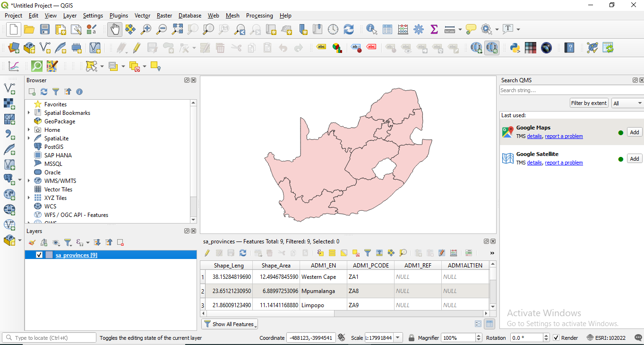This screenshot has width=644, height=345.
Task: Click the Search QMS globe icon in toolbar
Action: 492,48
